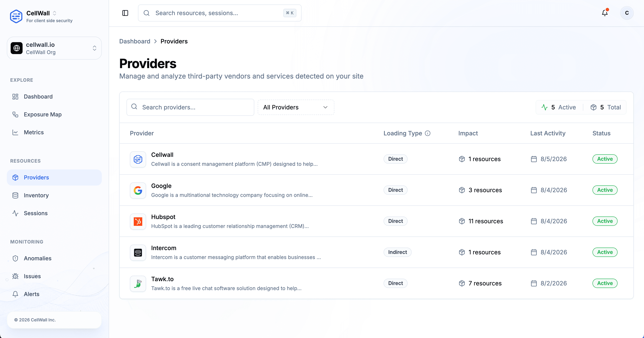Click the Issues bug icon
The width and height of the screenshot is (644, 338).
coord(15,276)
